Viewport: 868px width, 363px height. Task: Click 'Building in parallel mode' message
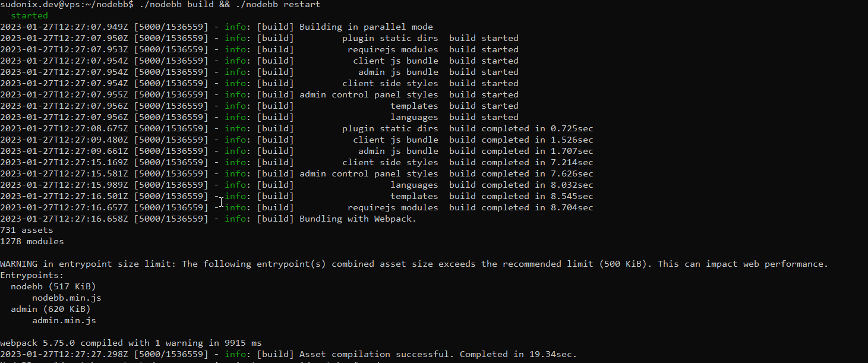tap(366, 27)
